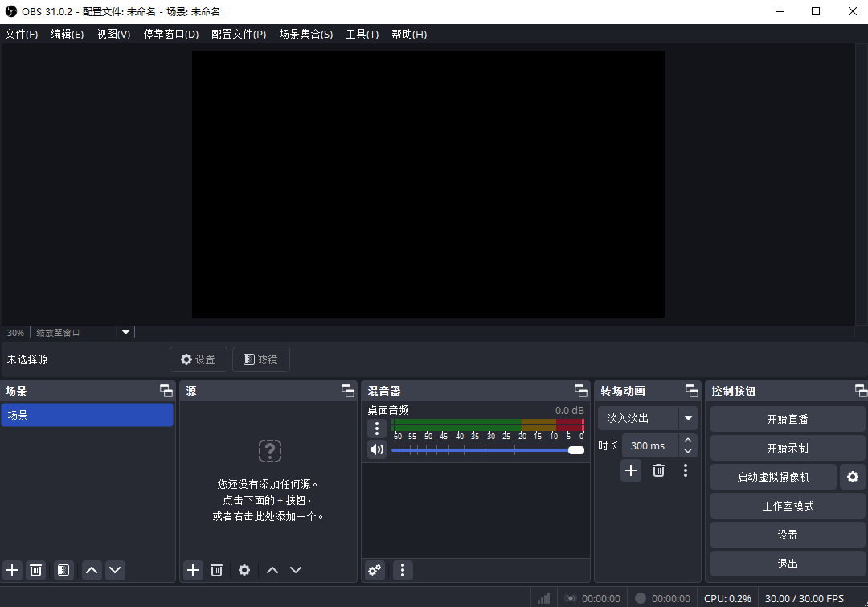
Task: Add a new source with the + icon
Action: (x=193, y=570)
